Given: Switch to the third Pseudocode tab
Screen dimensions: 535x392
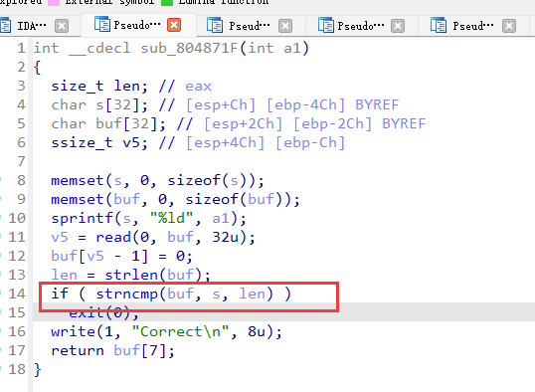Looking at the screenshot, I should 361,26.
